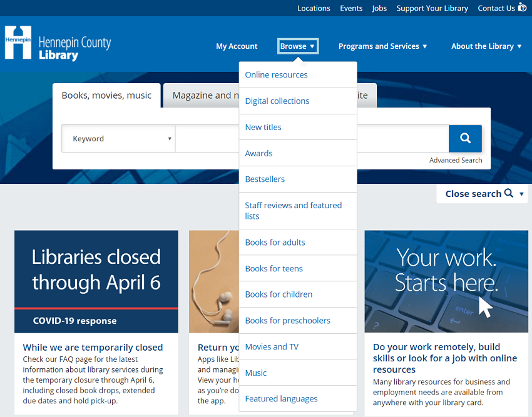This screenshot has height=417, width=532.
Task: Open Your work. Starts here. image
Action: click(446, 282)
